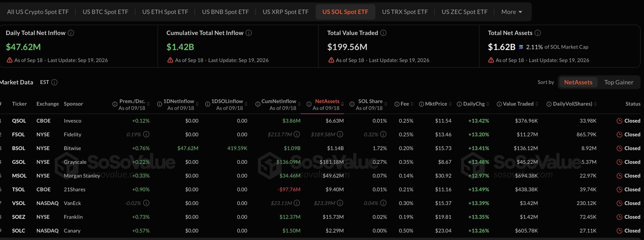Open the MSOL ticker row
The height and width of the screenshot is (240, 644).
click(x=19, y=176)
